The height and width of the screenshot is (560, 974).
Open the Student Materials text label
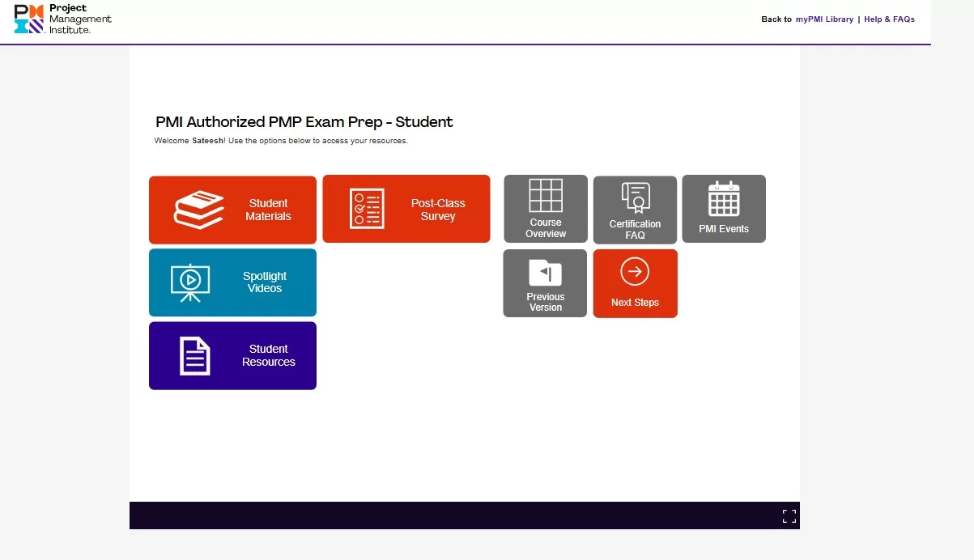tap(268, 210)
